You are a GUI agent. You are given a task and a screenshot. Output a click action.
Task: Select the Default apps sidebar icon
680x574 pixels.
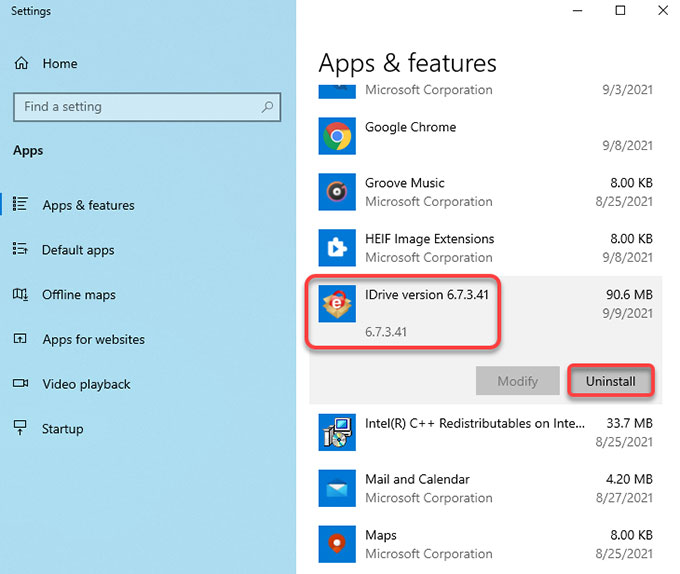[20, 249]
